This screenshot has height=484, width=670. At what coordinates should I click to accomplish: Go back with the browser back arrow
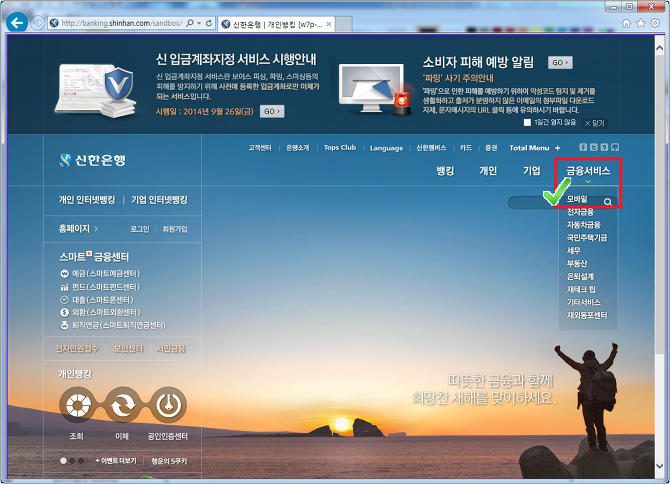click(x=17, y=23)
